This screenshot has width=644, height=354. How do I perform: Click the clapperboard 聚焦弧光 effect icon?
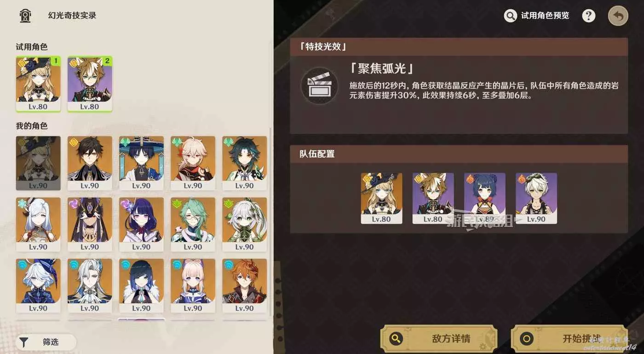coord(316,85)
